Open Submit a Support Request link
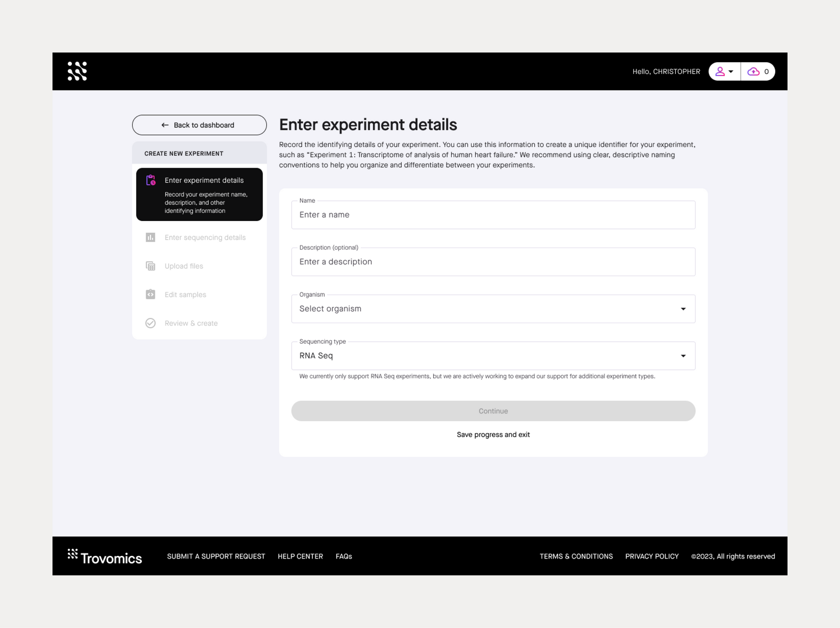 coord(216,556)
